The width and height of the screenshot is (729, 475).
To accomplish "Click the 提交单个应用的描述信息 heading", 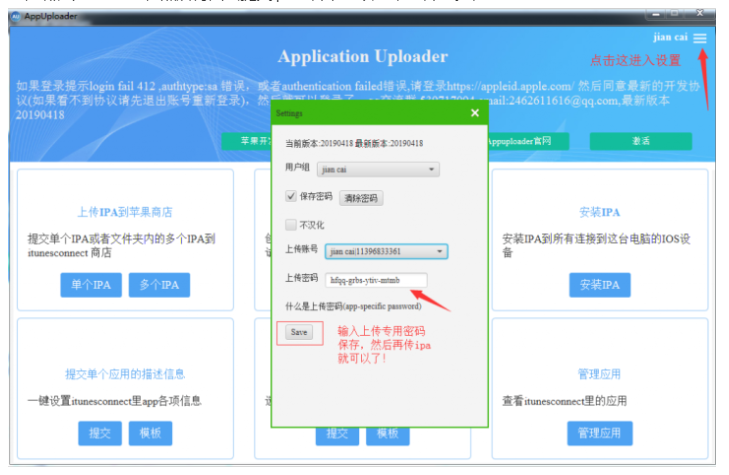I will [125, 374].
